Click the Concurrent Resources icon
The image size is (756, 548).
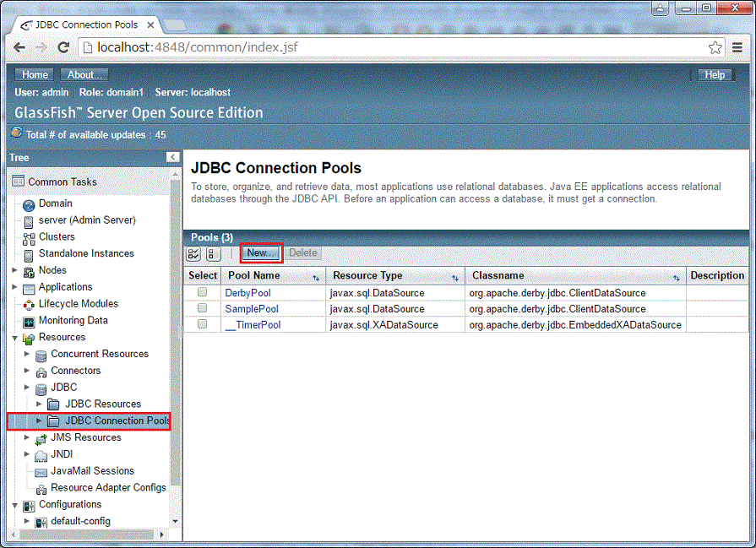pos(41,355)
